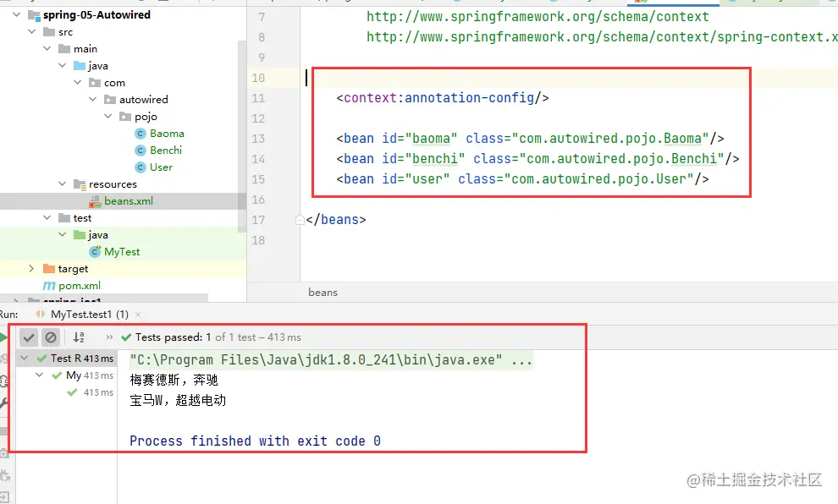Collapse the test folder

pos(47,218)
